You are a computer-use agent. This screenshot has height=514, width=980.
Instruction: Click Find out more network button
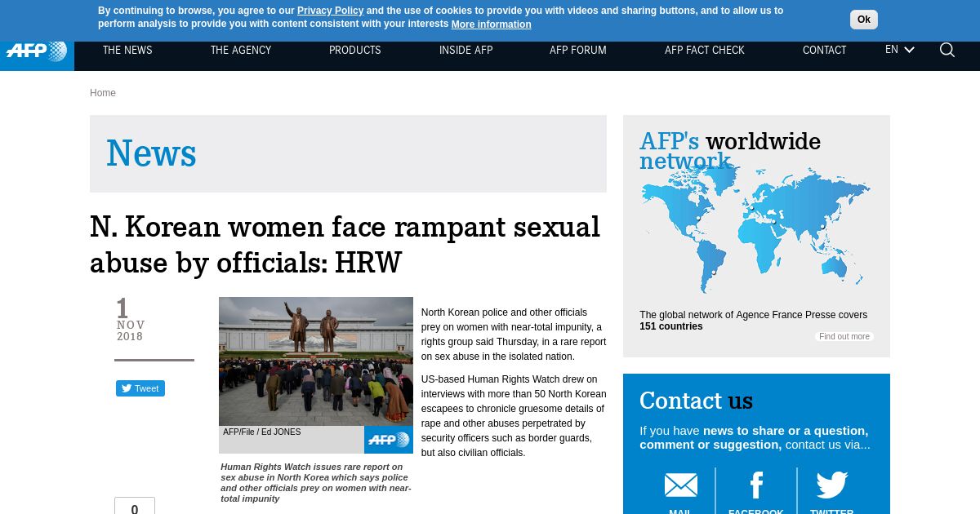click(x=844, y=337)
